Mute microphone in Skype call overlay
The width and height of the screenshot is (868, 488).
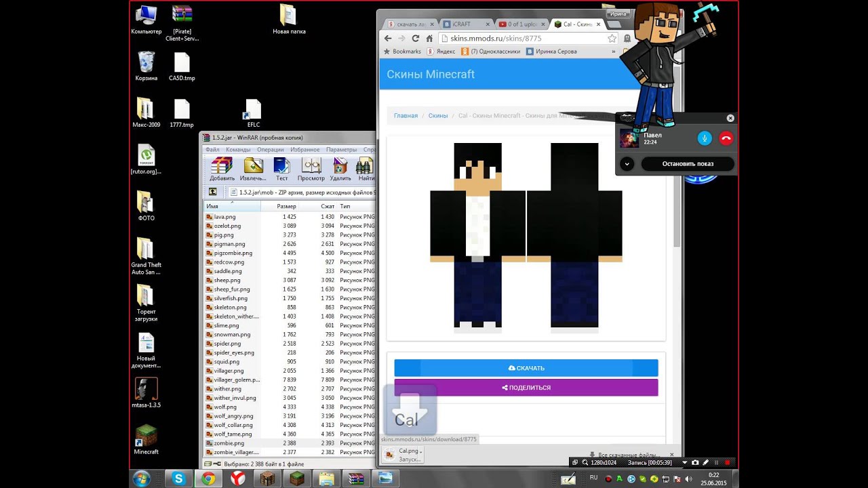coord(705,138)
